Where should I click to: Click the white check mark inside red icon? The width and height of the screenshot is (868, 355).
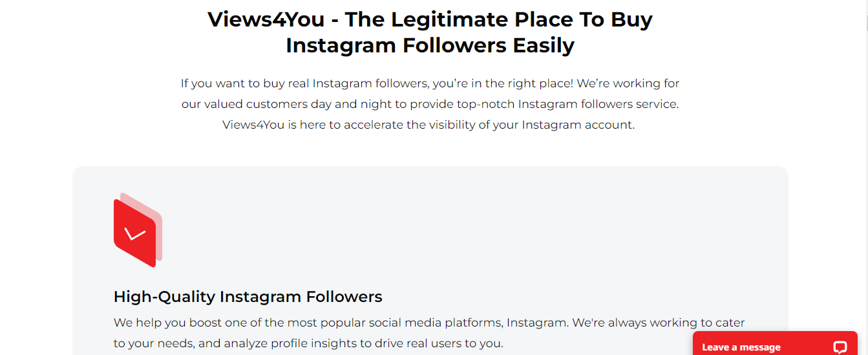135,234
